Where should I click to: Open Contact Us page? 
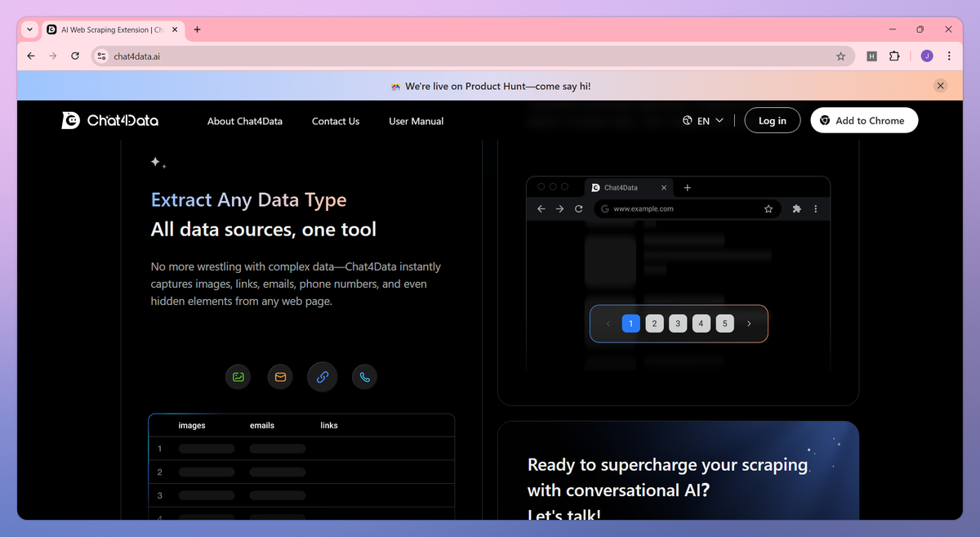pyautogui.click(x=336, y=121)
